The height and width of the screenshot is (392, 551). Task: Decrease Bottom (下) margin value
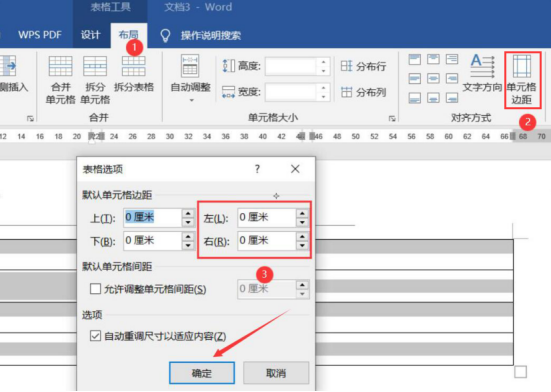point(188,246)
